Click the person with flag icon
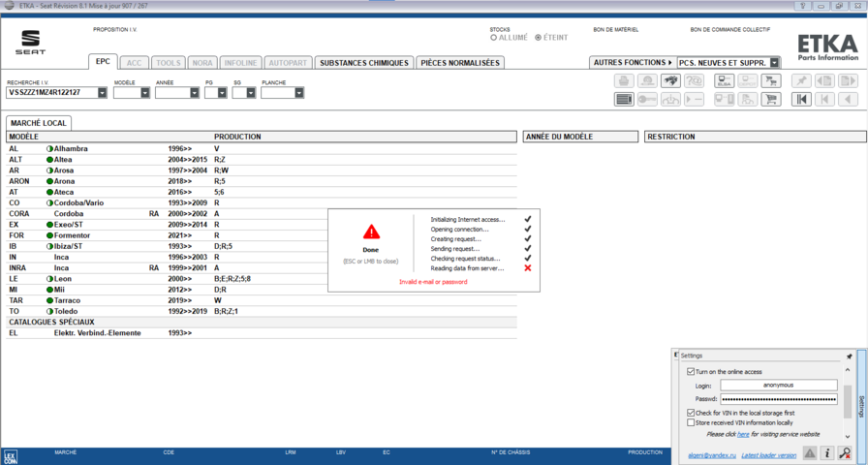Image resolution: width=868 pixels, height=465 pixels. pos(747,99)
